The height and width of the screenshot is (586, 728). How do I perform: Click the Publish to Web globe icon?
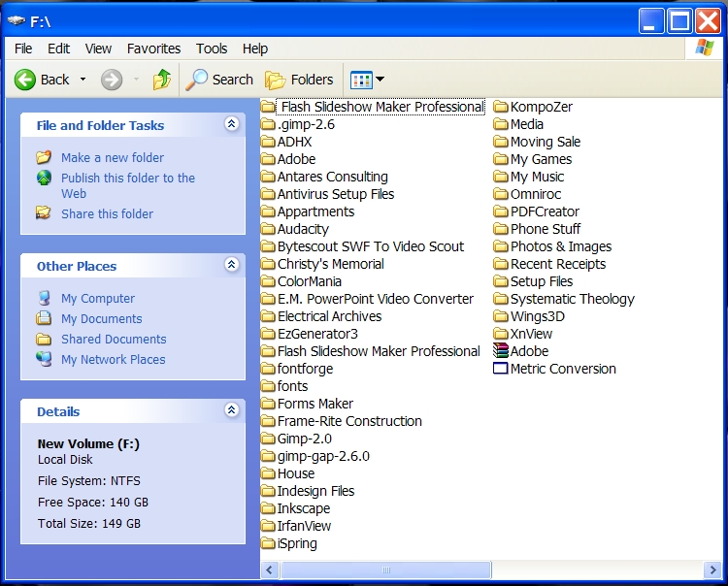coord(44,178)
